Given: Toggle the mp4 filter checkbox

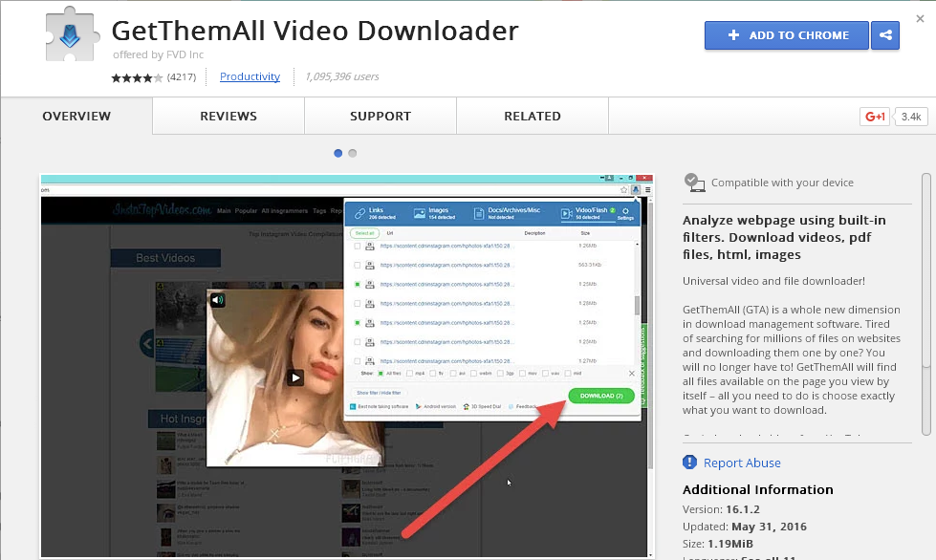Looking at the screenshot, I should pyautogui.click(x=409, y=374).
